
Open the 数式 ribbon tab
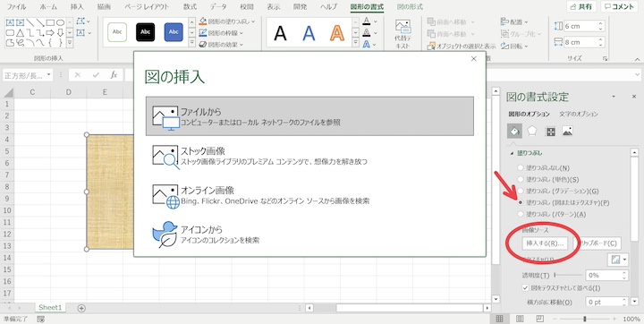coord(190,7)
